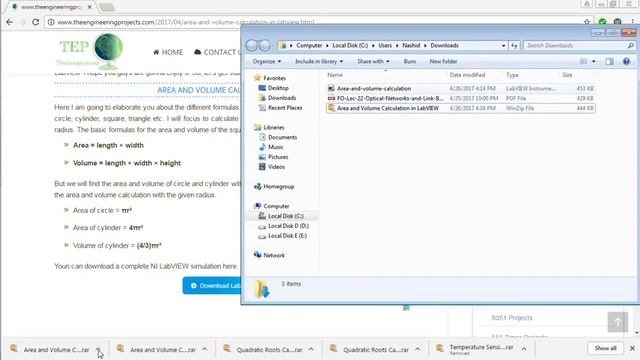This screenshot has width=640, height=360.
Task: Open the Documents library
Action: [x=282, y=137]
